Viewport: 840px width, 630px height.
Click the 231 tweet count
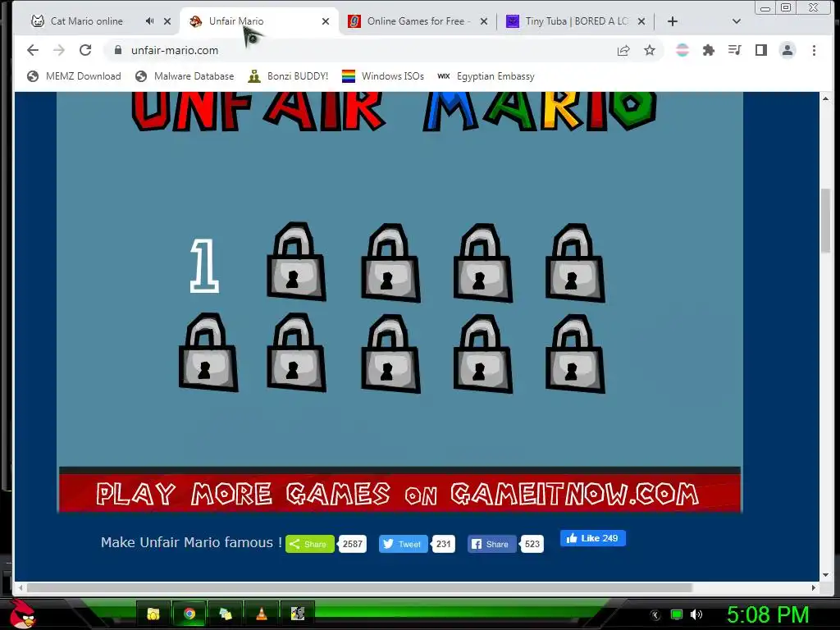(444, 544)
